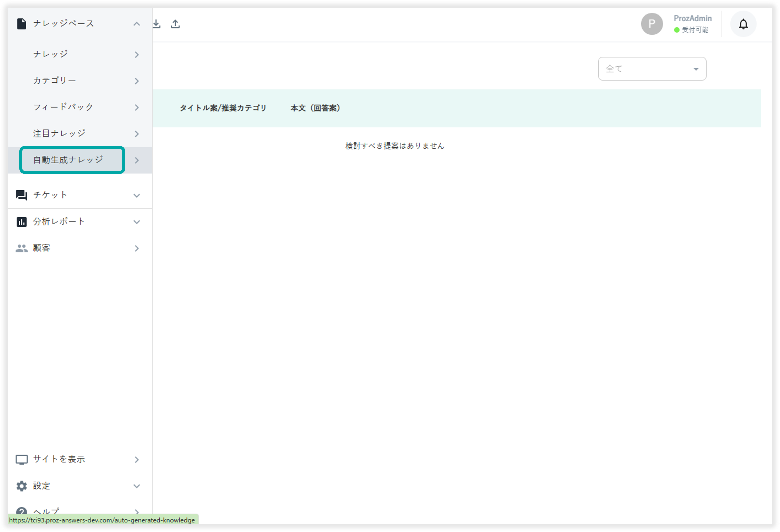Click the arrow beside カテゴリー
780x532 pixels.
137,81
